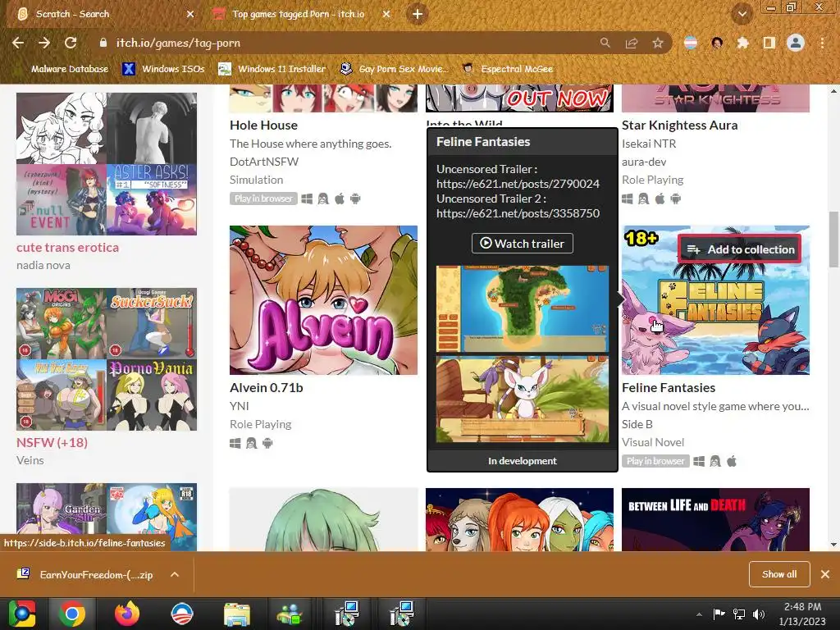Screen dimensions: 840x630
Task: Click Android platform icon under Hole House
Action: [355, 199]
